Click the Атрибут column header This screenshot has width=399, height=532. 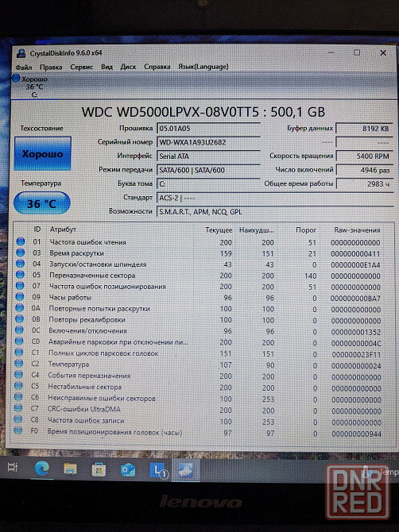click(x=63, y=229)
